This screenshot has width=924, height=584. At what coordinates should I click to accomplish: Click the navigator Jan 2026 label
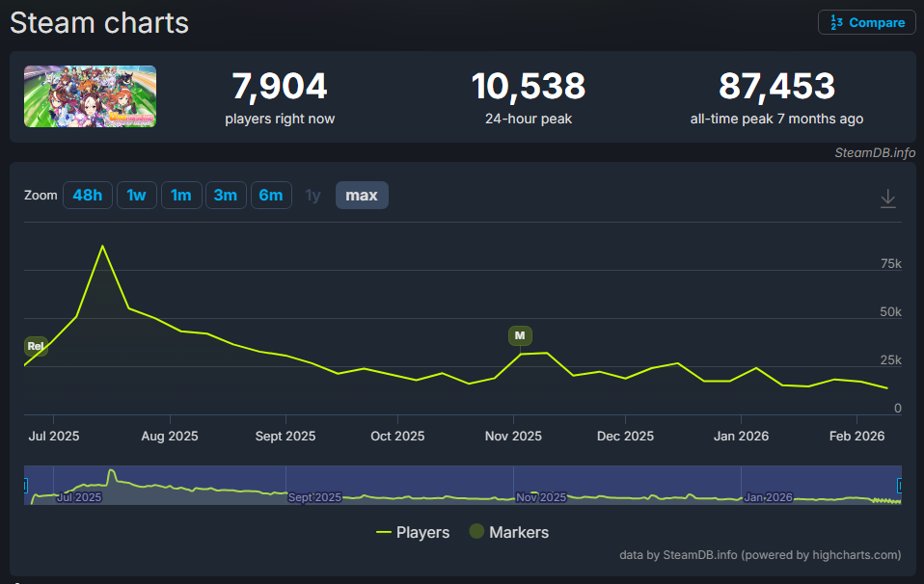[768, 497]
